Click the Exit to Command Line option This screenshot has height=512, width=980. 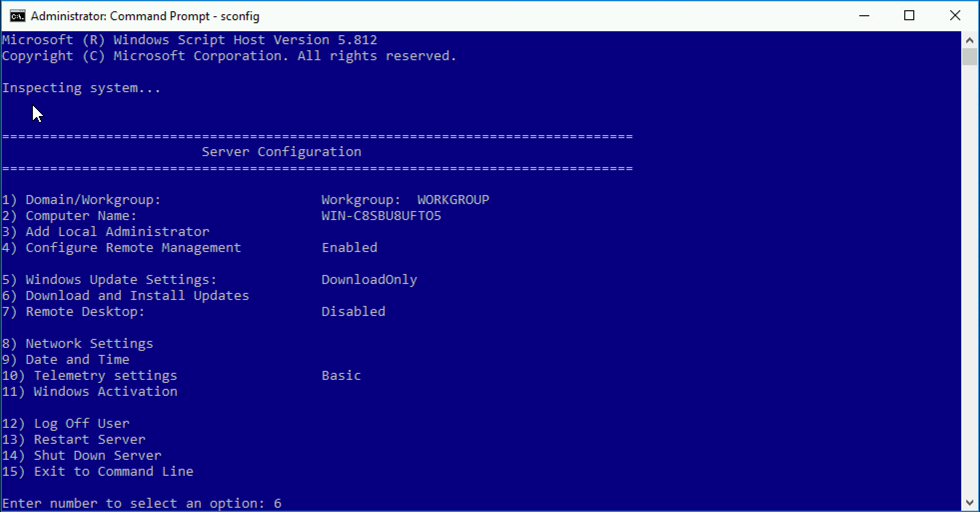[98, 471]
